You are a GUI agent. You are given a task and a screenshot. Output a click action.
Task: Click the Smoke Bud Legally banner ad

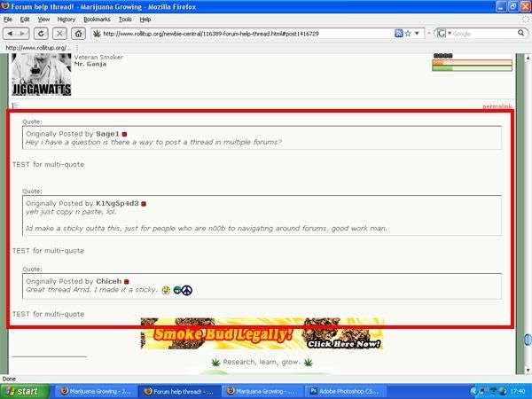click(262, 333)
